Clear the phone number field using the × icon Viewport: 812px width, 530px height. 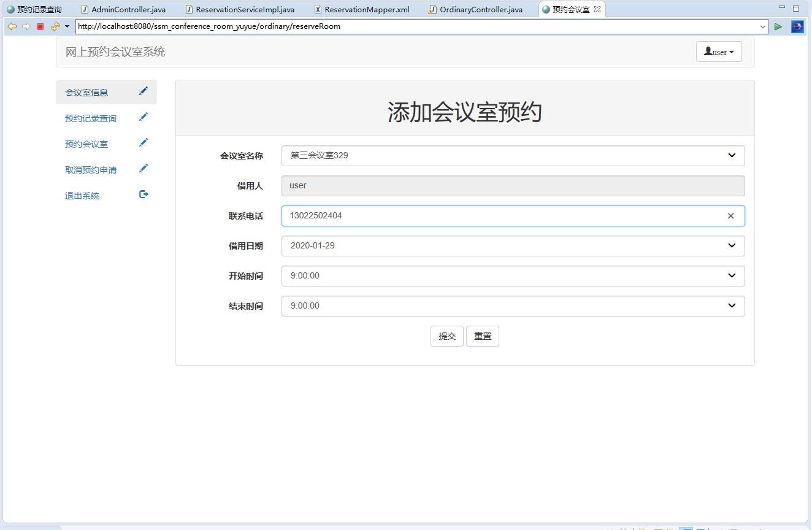click(730, 216)
